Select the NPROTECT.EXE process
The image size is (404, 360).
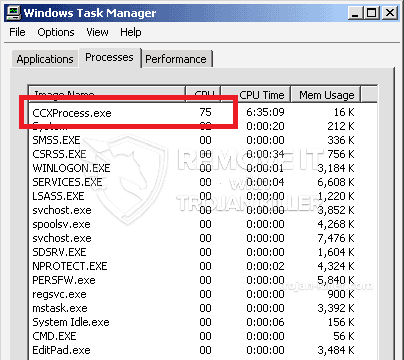70,266
